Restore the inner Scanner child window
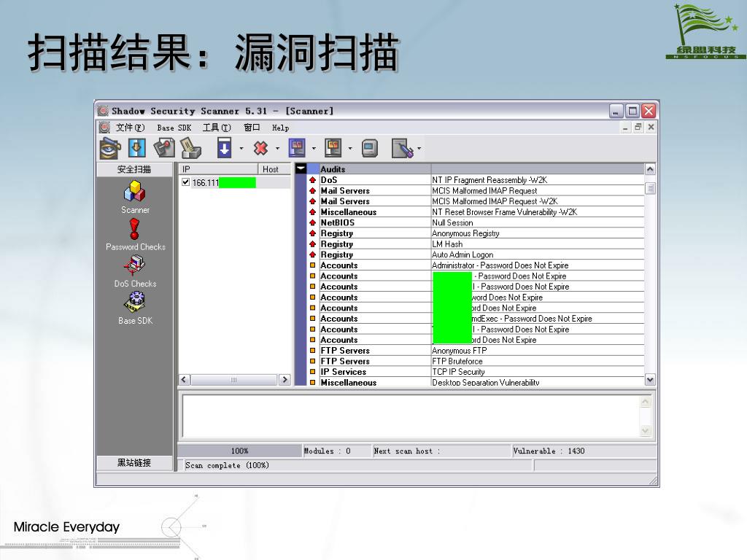Viewport: 747px width, 560px height. pos(638,127)
